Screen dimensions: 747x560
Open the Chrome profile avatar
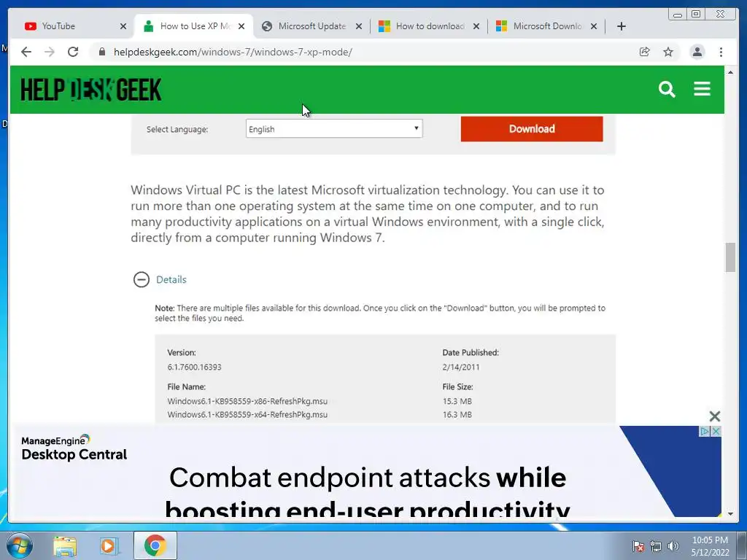(x=697, y=52)
